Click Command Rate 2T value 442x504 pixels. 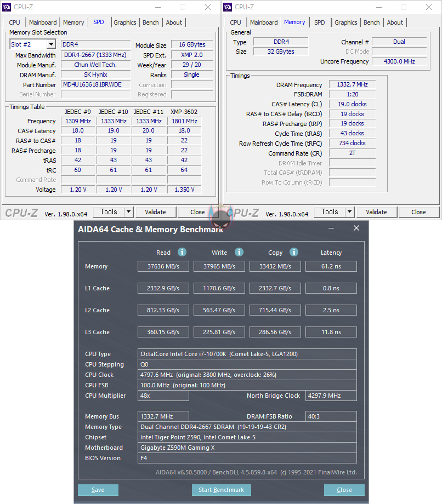352,153
